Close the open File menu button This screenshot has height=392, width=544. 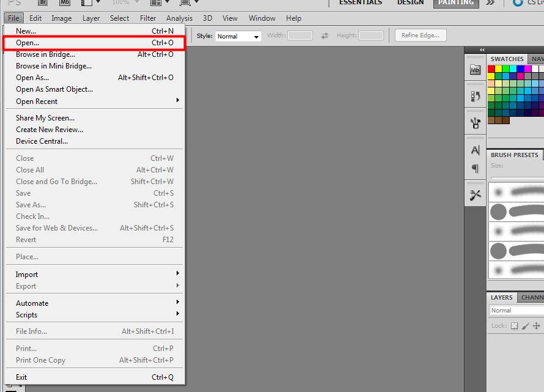coord(13,18)
